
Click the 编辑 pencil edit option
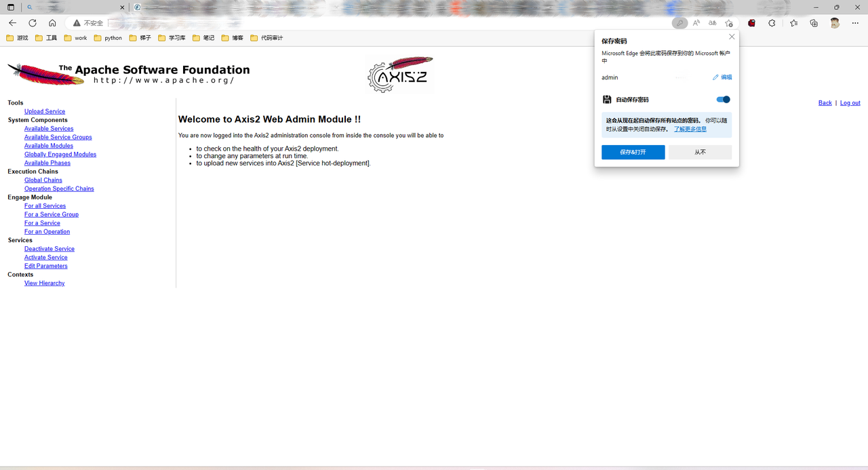(x=722, y=77)
